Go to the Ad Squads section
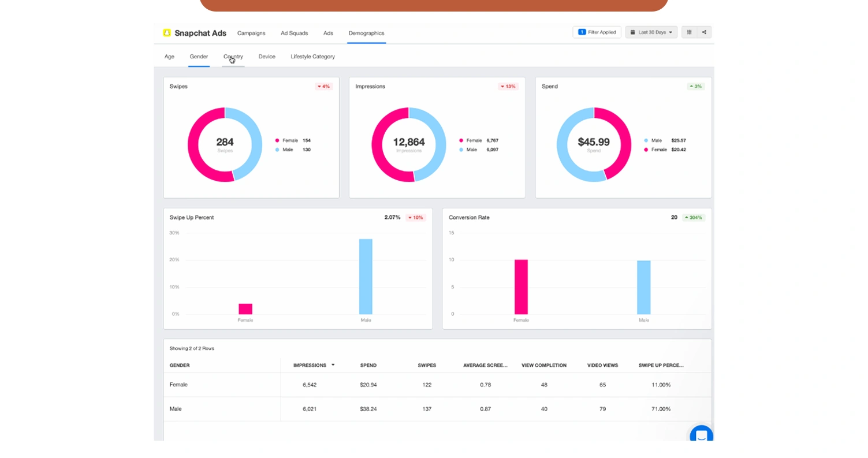Viewport: 868px width, 458px height. 294,33
